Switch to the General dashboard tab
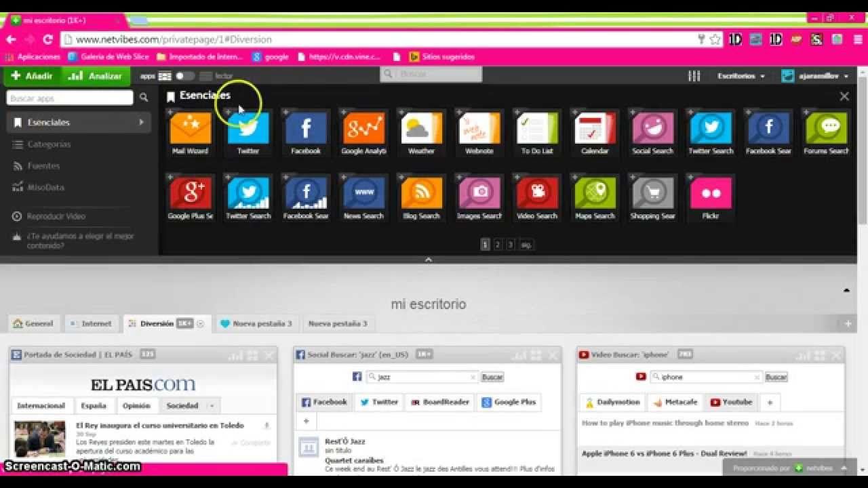The image size is (868, 488). [x=33, y=324]
